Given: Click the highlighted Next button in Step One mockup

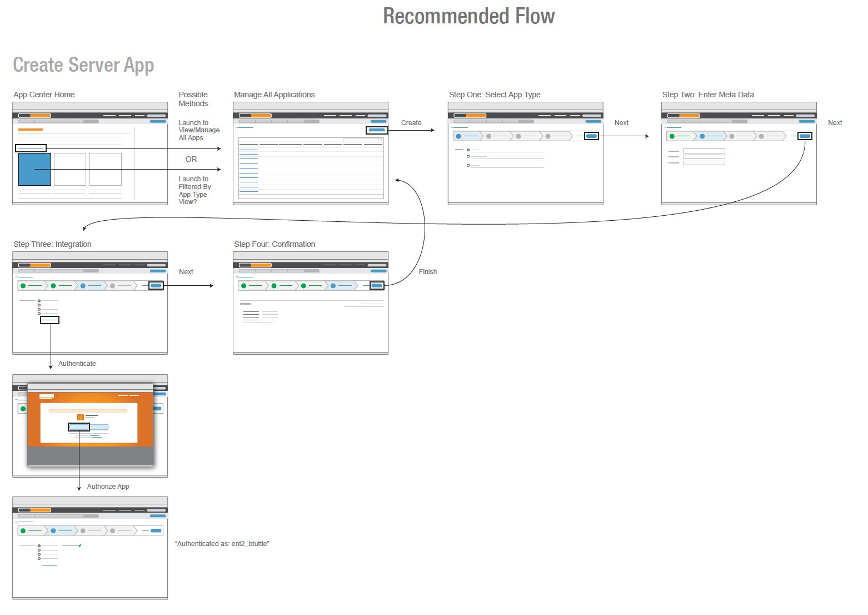Looking at the screenshot, I should pos(591,136).
